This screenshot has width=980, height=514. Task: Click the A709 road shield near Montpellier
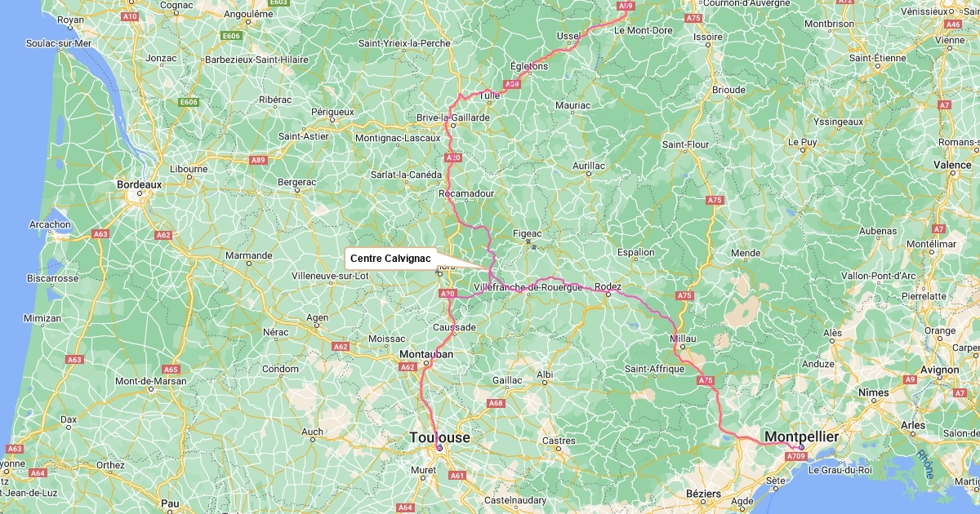click(x=797, y=456)
